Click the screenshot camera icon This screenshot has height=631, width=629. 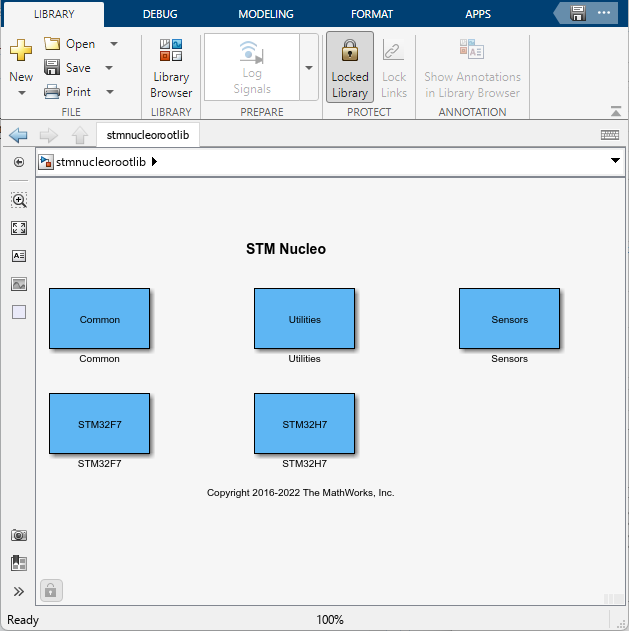click(x=19, y=535)
